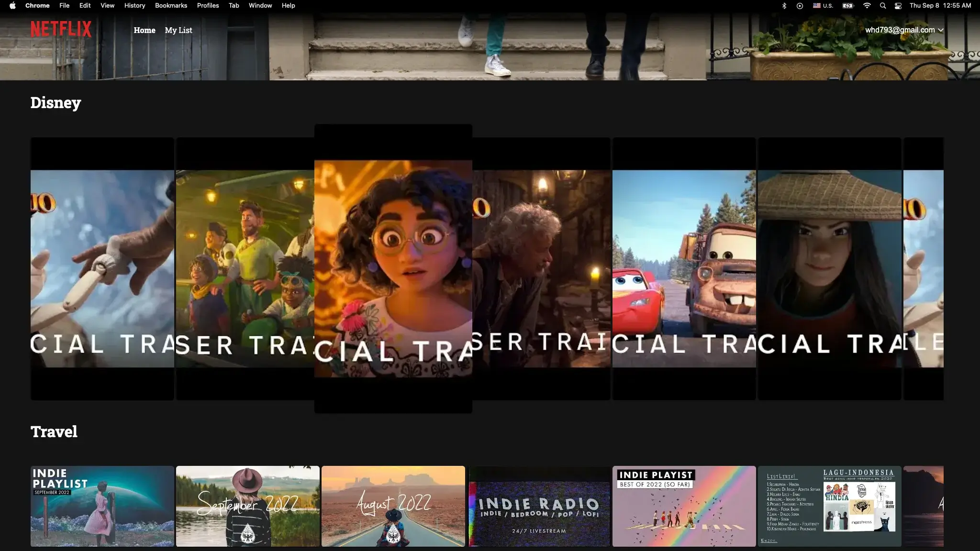Open the Apple menu
Viewport: 980px width, 551px height.
12,6
